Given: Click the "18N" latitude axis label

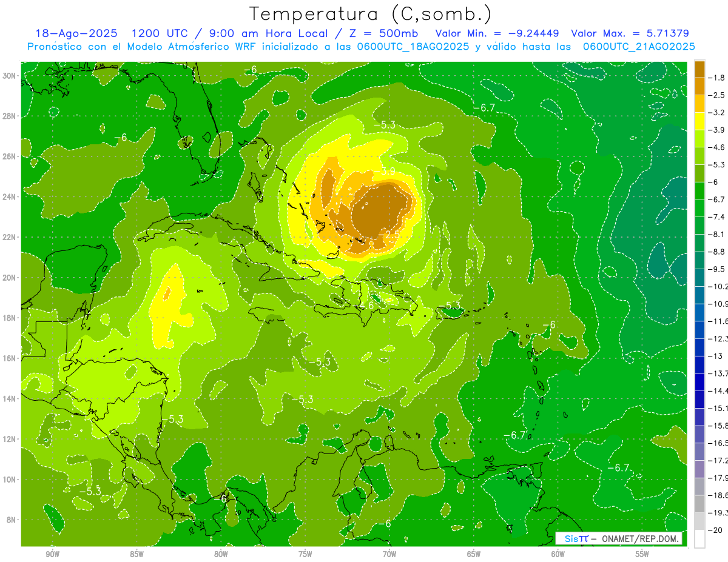Looking at the screenshot, I should pos(10,318).
